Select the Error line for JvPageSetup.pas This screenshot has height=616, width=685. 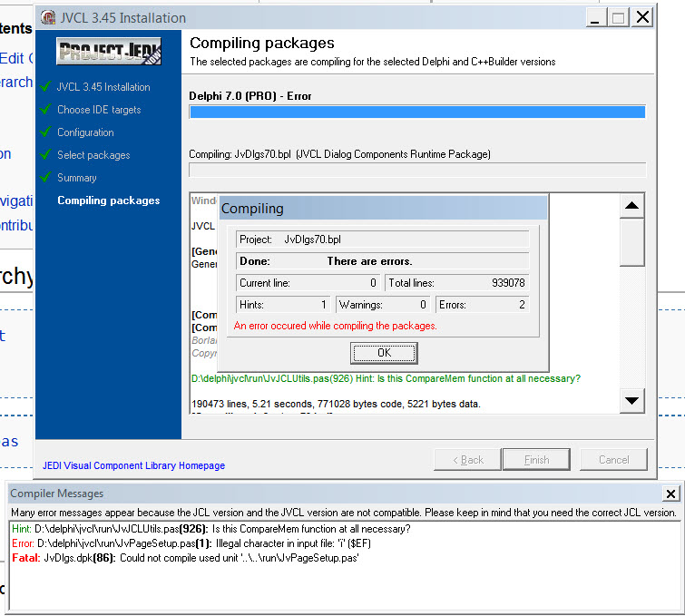[191, 543]
